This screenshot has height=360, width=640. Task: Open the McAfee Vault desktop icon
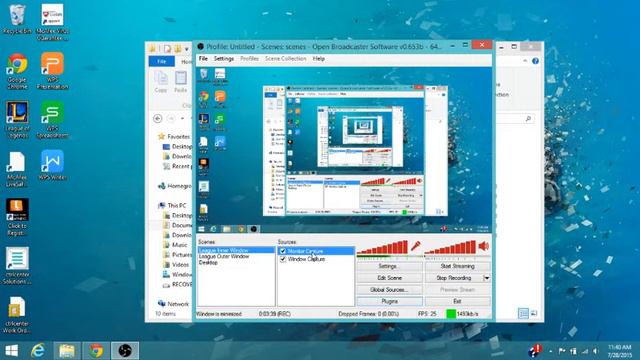[x=52, y=22]
